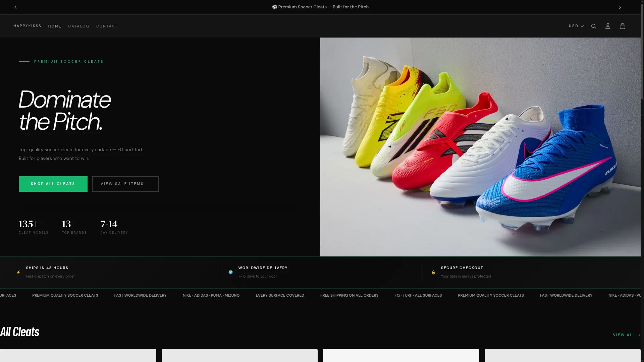Viewport: 644px width, 362px height.
Task: Click the green 'Premium Soccer Cleats' eyebrow label
Action: 69,62
